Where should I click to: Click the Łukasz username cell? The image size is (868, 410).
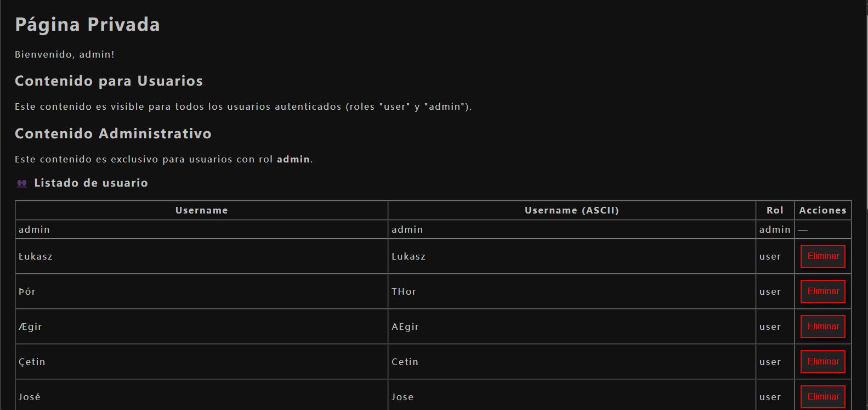[x=36, y=256]
